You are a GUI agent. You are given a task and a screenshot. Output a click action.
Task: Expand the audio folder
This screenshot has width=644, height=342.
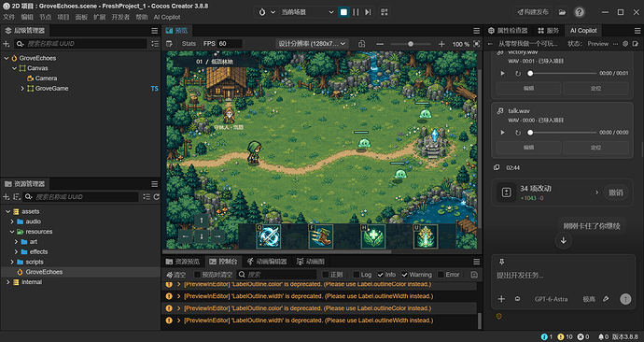[x=12, y=221]
